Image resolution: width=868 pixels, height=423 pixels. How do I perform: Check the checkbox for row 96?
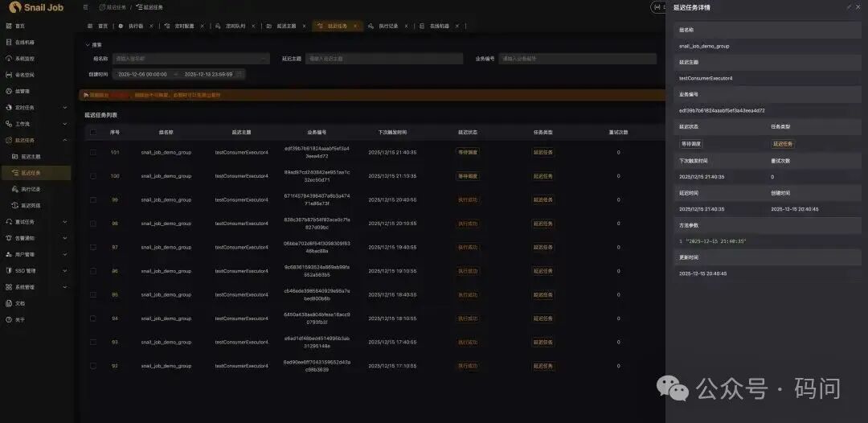(93, 271)
